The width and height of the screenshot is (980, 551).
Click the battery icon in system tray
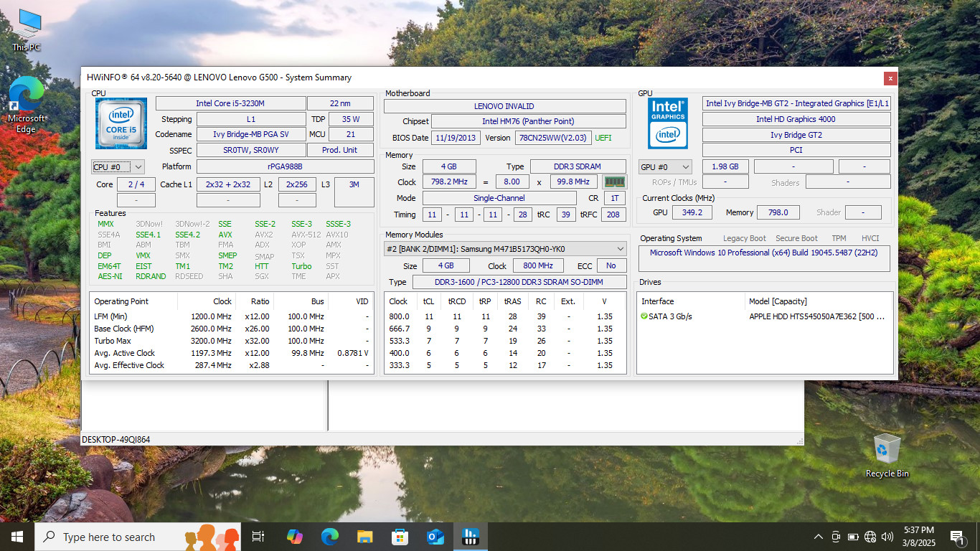point(853,537)
